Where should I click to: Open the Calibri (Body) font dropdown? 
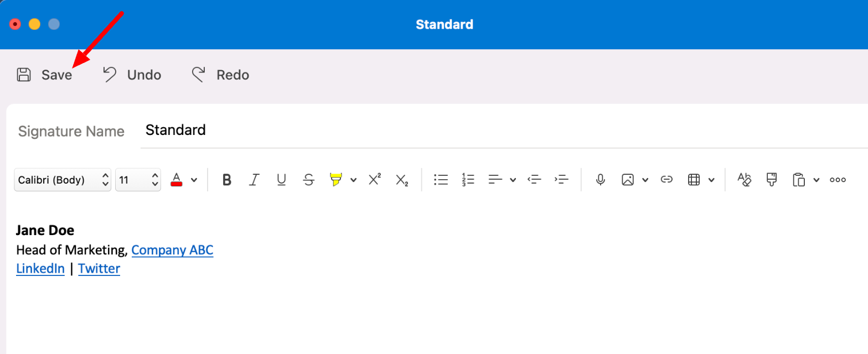[63, 180]
